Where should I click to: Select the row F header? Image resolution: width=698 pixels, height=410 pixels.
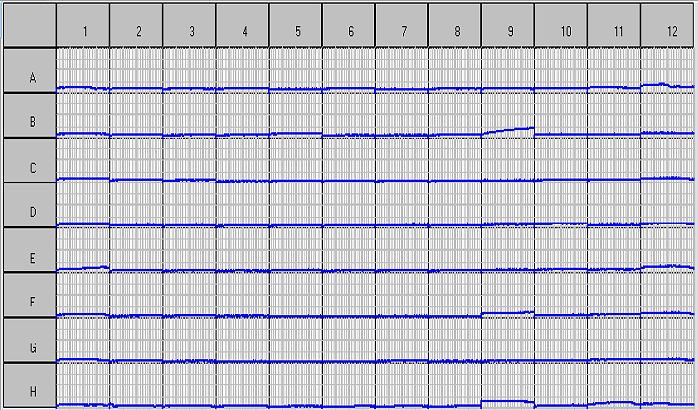(30, 302)
